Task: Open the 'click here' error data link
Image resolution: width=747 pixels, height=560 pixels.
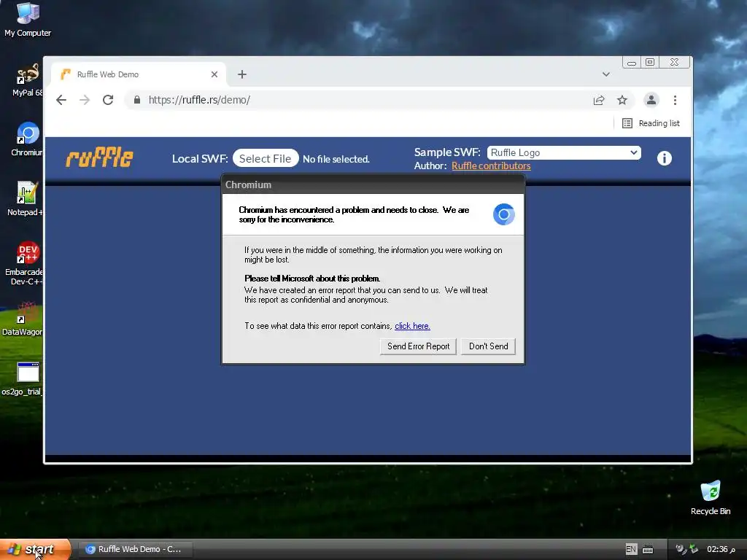Action: [x=412, y=326]
